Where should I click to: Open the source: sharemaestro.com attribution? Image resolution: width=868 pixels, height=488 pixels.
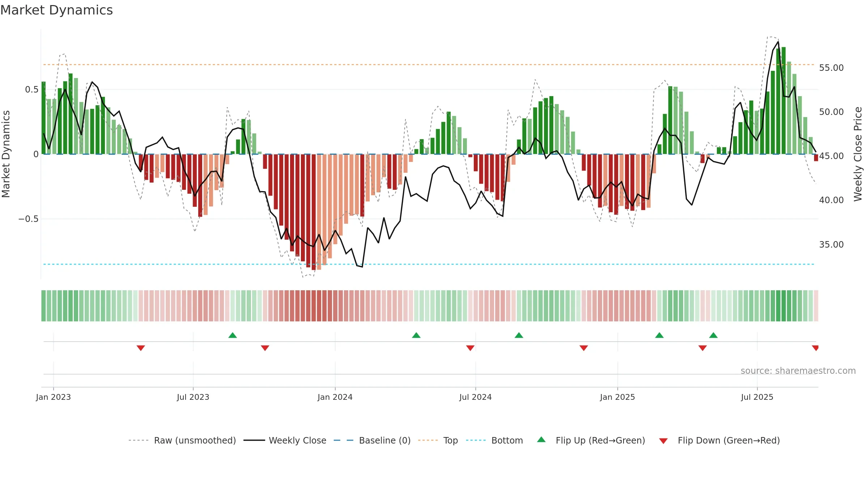[x=798, y=371]
